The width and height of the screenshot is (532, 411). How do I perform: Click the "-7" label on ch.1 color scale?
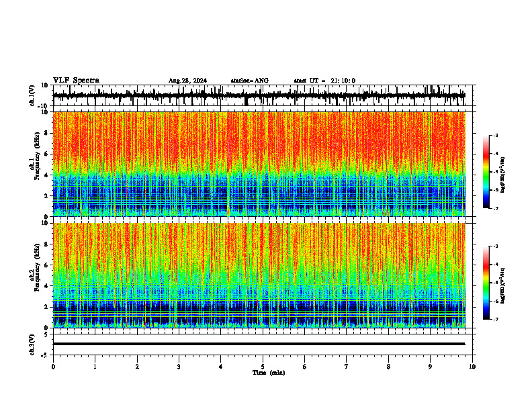[x=495, y=208]
